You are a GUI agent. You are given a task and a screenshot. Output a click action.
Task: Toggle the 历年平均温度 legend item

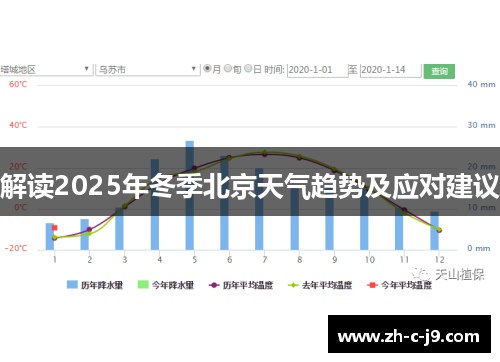241,285
